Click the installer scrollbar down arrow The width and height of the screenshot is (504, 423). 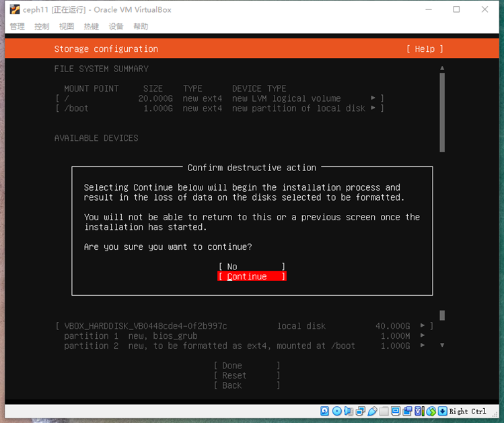tap(442, 345)
